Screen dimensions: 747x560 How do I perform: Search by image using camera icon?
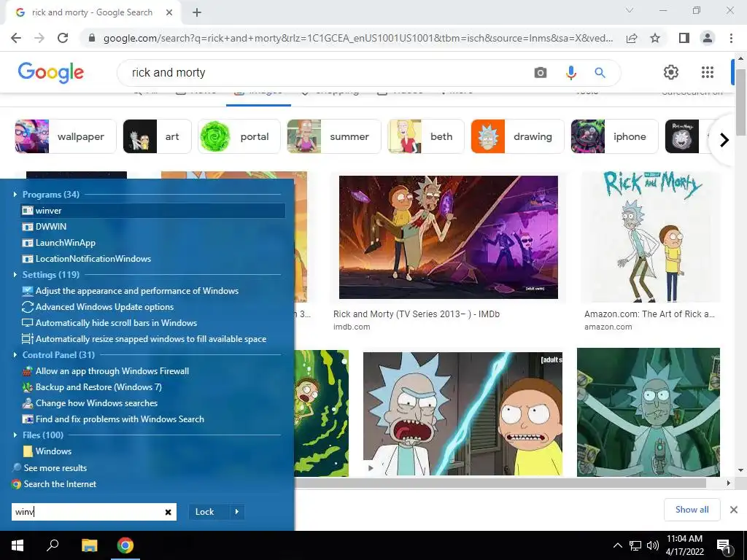541,72
